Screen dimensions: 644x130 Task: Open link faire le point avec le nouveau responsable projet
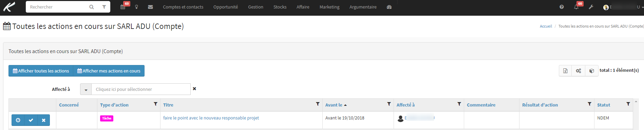[211, 118]
